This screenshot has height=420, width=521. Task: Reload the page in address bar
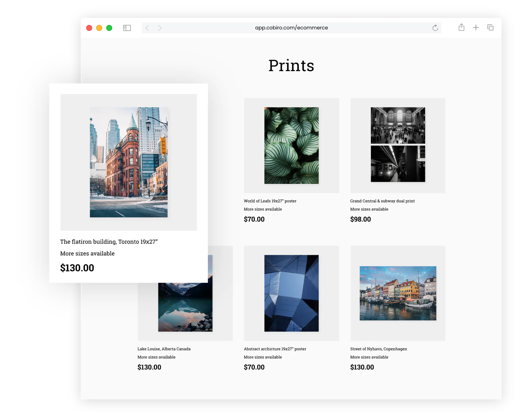click(435, 28)
